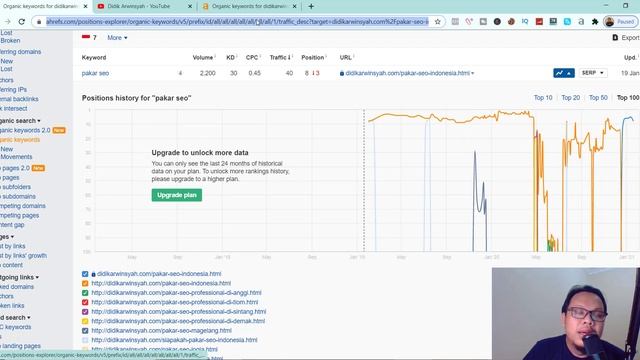Open the Organic keywords 2.0 sidebar link
The image size is (640, 360).
click(x=25, y=130)
